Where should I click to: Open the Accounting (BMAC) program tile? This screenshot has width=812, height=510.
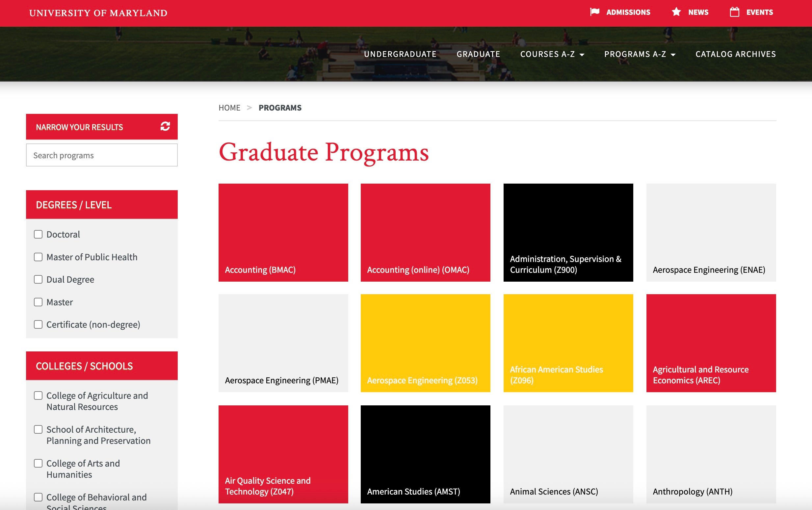283,232
